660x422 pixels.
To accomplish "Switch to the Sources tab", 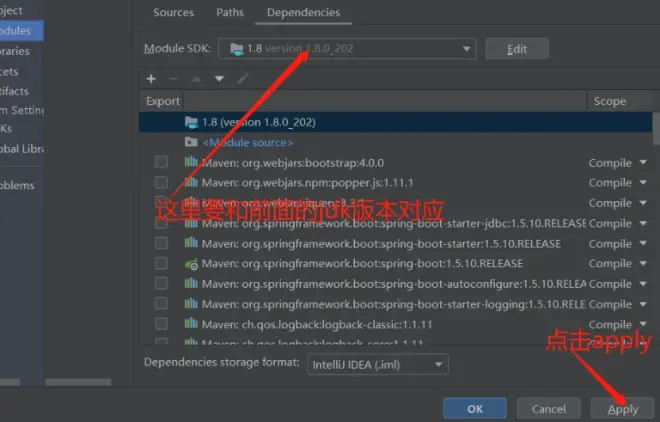I will coord(173,13).
